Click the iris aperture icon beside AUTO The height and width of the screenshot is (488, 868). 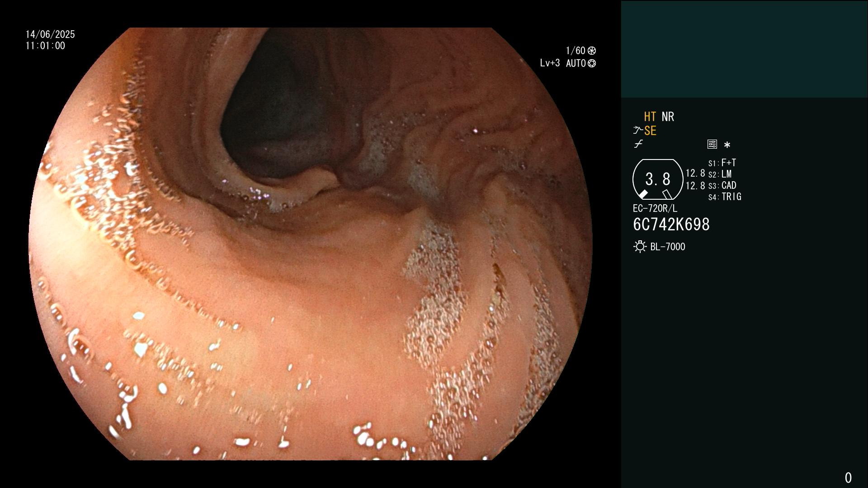click(x=592, y=63)
